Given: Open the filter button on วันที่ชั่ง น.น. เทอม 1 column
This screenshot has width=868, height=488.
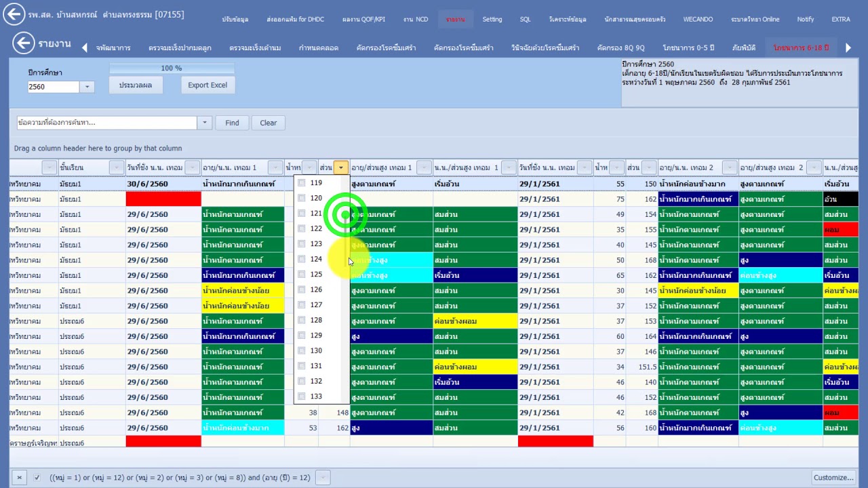Looking at the screenshot, I should (193, 167).
